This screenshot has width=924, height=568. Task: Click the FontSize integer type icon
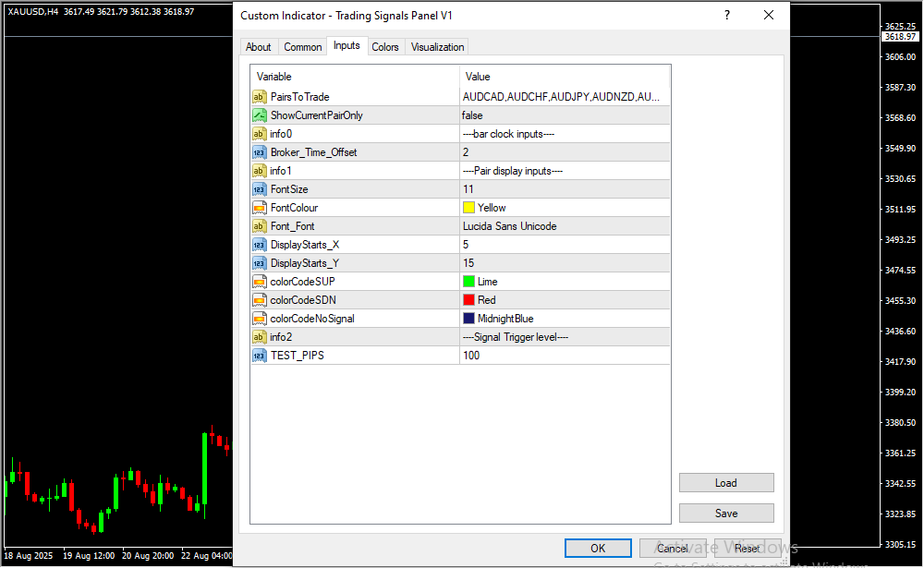point(260,189)
